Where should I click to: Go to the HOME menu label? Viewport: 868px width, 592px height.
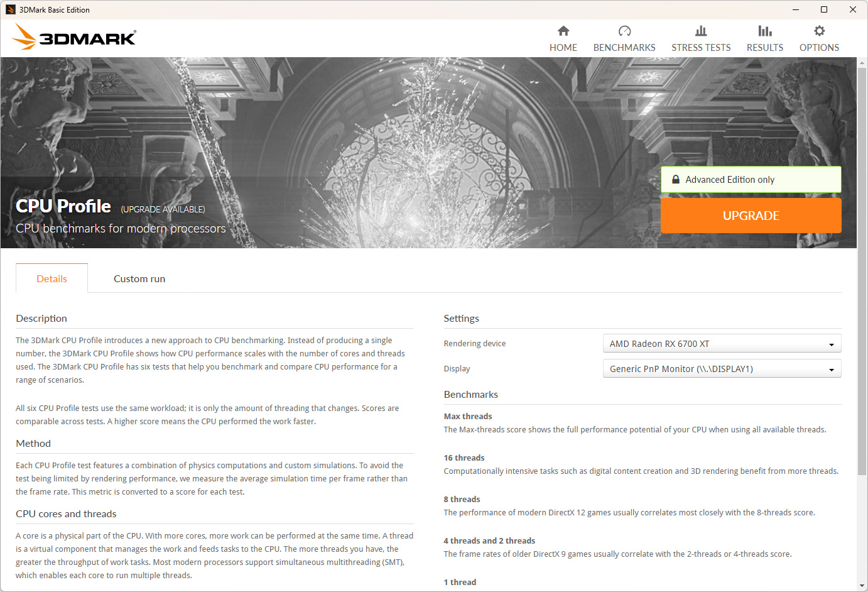[563, 48]
